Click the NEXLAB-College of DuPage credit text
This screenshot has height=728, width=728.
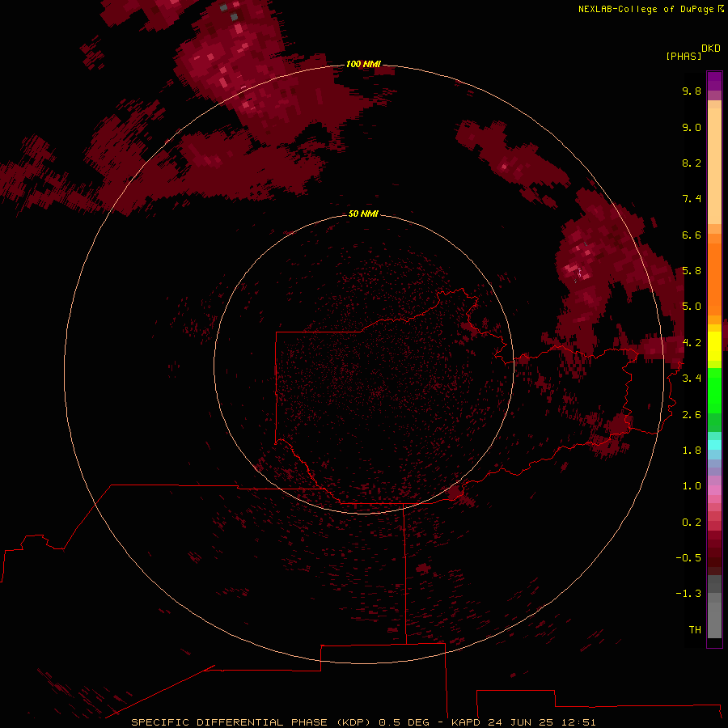pos(645,9)
